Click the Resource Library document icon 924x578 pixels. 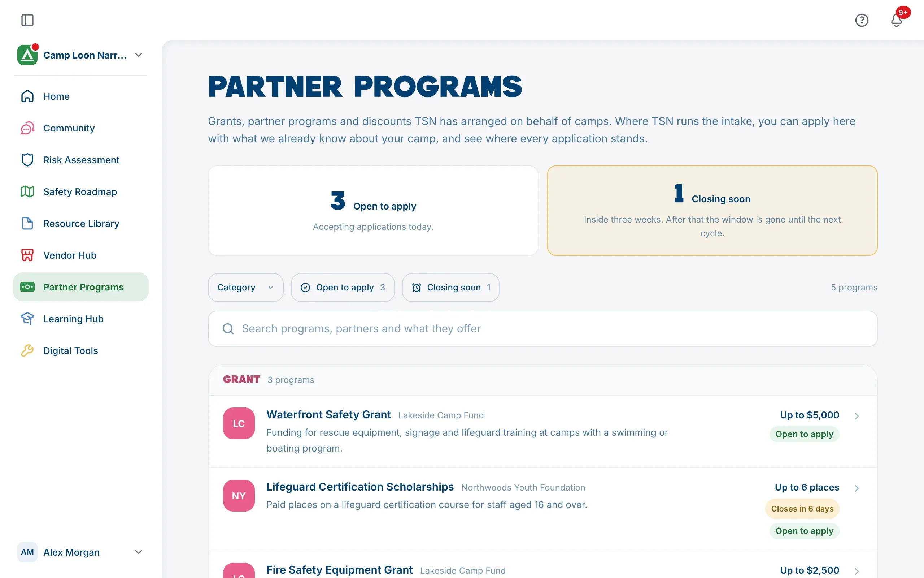[x=27, y=223]
